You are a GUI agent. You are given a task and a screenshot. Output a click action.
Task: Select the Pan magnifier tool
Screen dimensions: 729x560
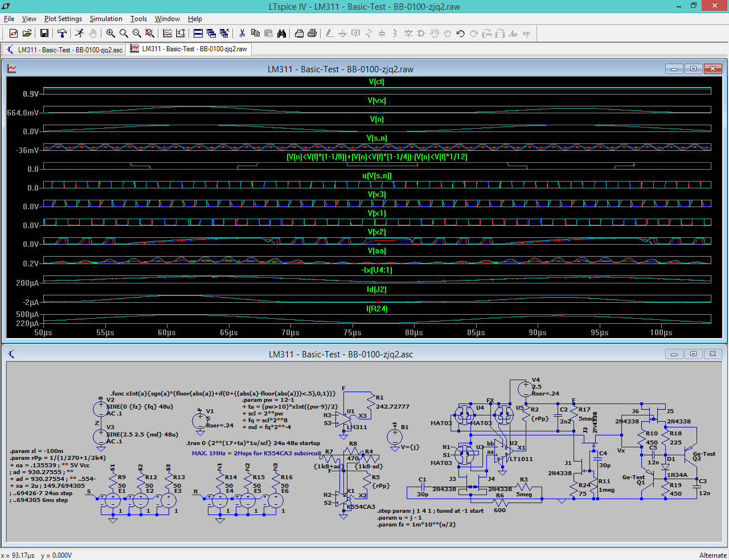124,34
